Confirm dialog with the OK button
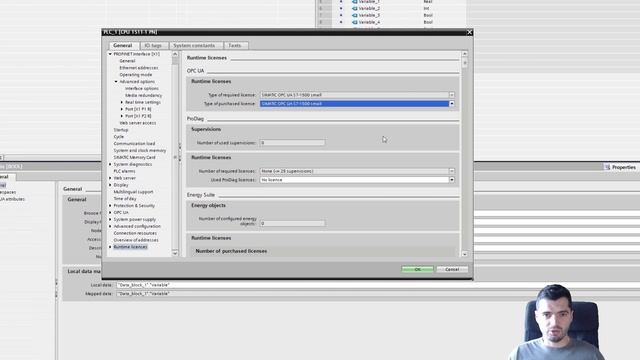Image resolution: width=640 pixels, height=360 pixels. 417,269
